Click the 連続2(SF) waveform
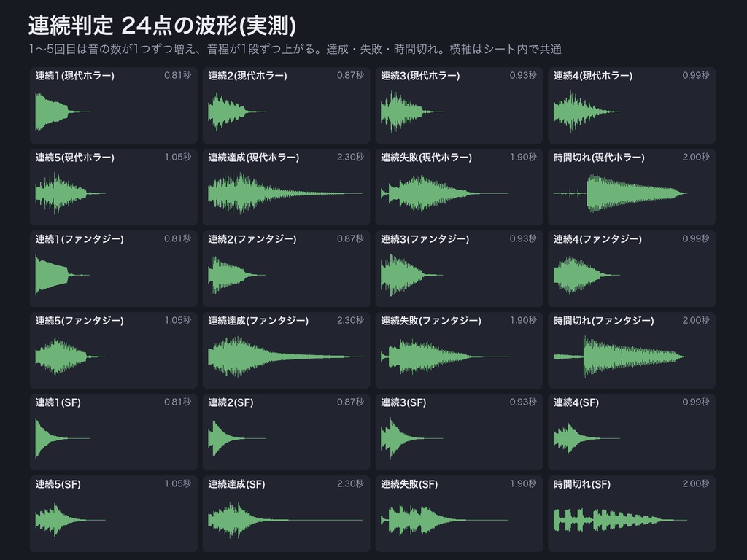 (x=237, y=438)
